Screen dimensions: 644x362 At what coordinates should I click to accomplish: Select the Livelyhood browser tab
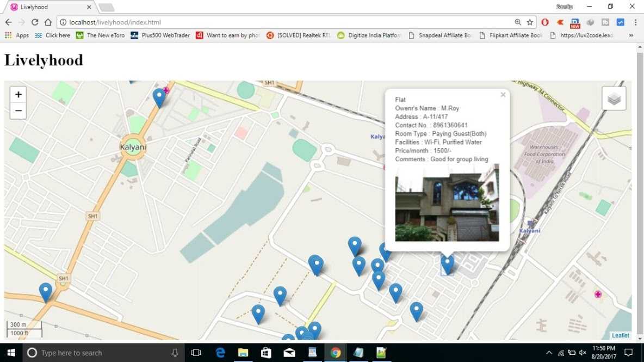coord(49,7)
